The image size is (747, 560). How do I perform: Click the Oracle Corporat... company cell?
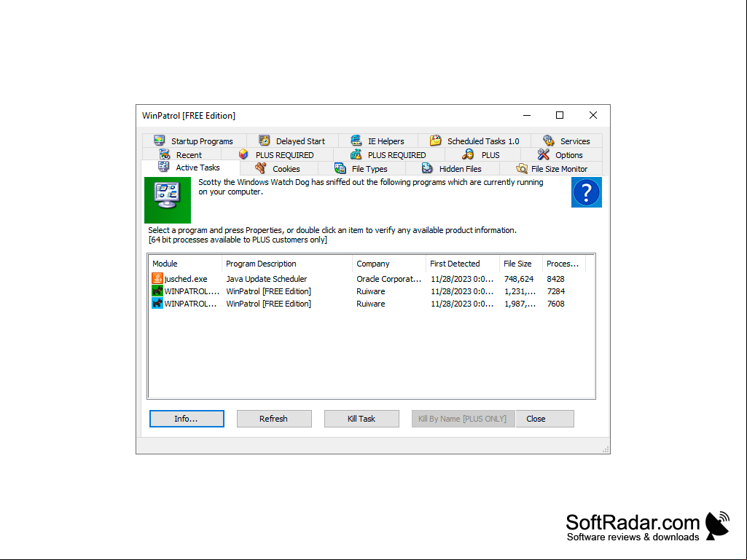(388, 279)
